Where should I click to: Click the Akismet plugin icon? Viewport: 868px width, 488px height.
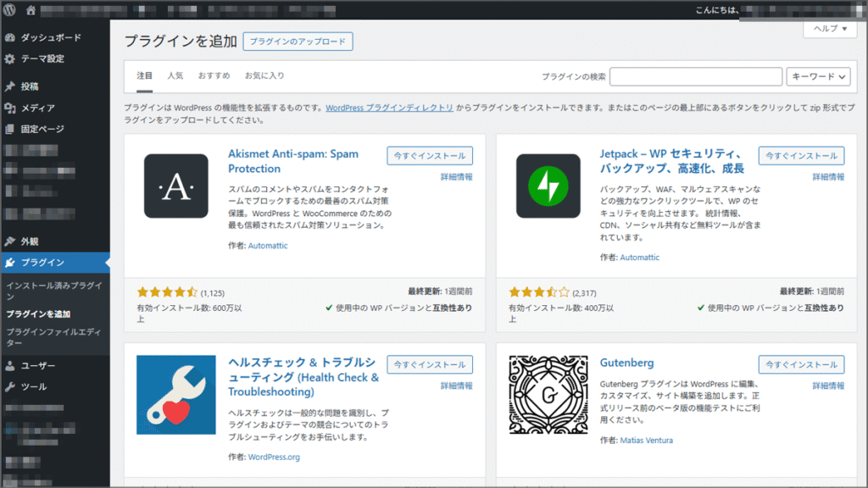tap(176, 186)
